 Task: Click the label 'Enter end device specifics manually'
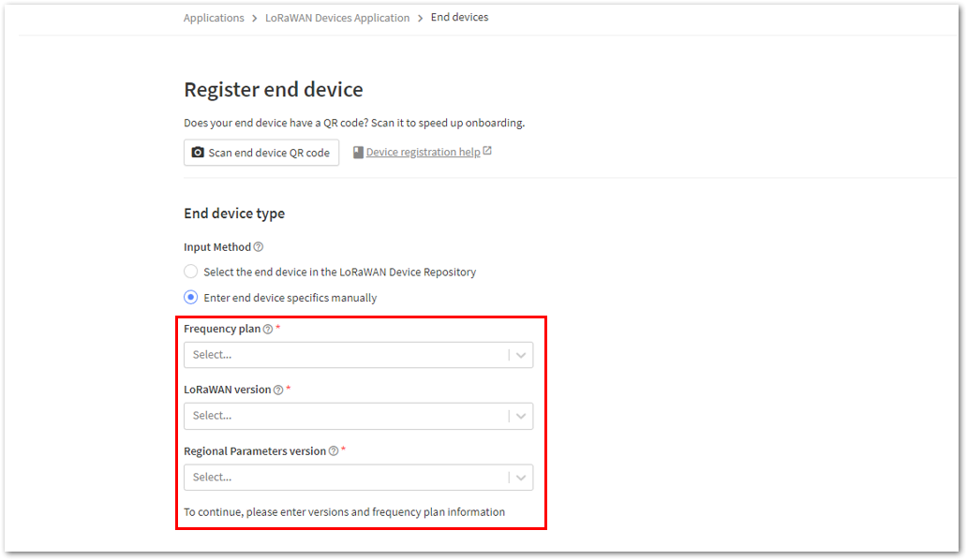[290, 298]
